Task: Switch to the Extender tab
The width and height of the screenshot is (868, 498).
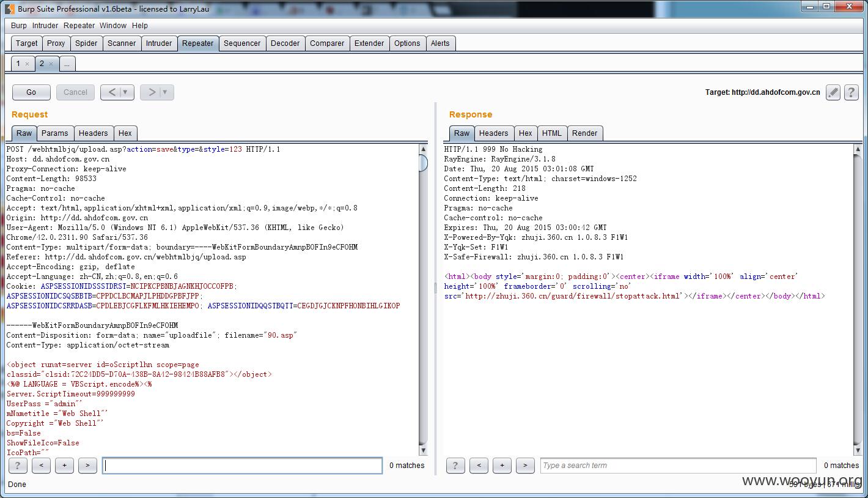Action: (x=369, y=43)
